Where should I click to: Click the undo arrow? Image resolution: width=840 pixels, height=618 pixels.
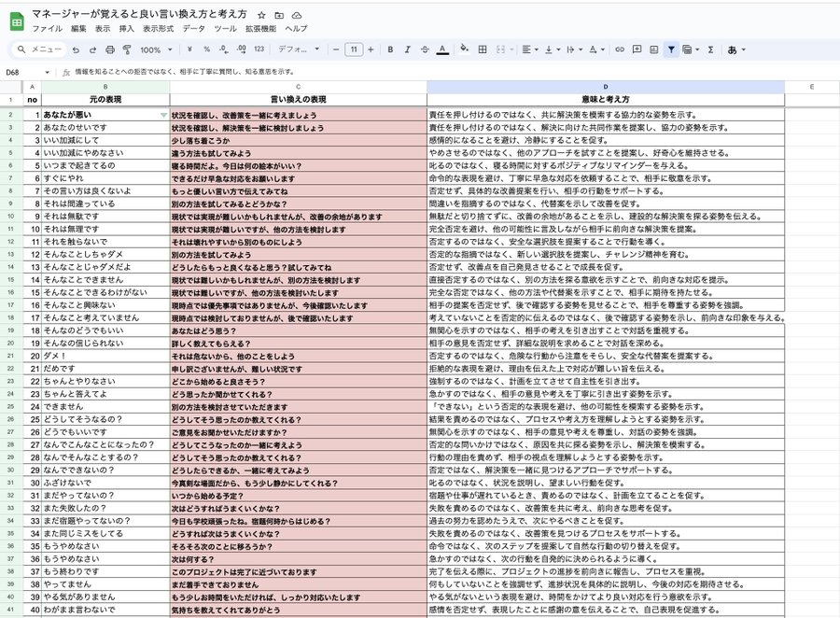(x=76, y=49)
